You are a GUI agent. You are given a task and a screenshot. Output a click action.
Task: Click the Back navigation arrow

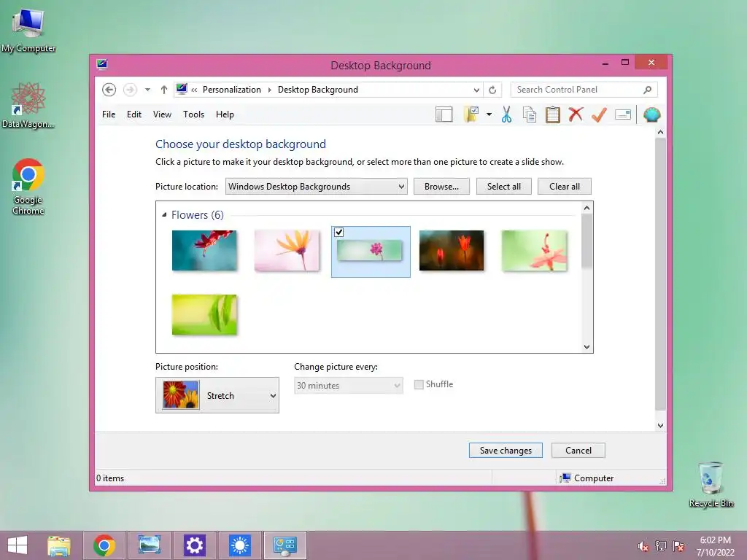(x=109, y=90)
